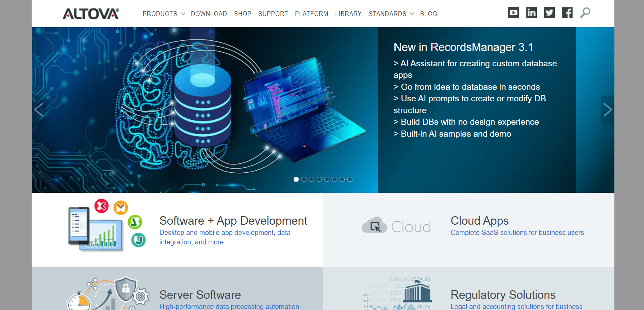
Task: Open the LIBRARY menu item
Action: [x=348, y=14]
